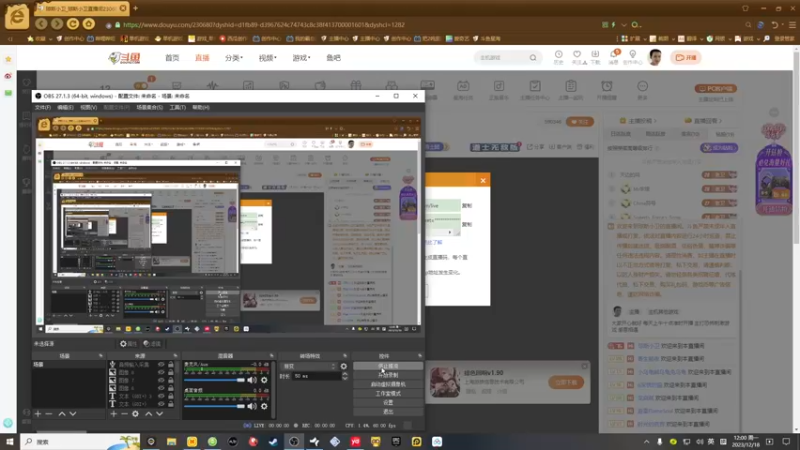The height and width of the screenshot is (450, 800).
Task: Open 设置 settings button in OBS controls
Action: click(x=388, y=403)
